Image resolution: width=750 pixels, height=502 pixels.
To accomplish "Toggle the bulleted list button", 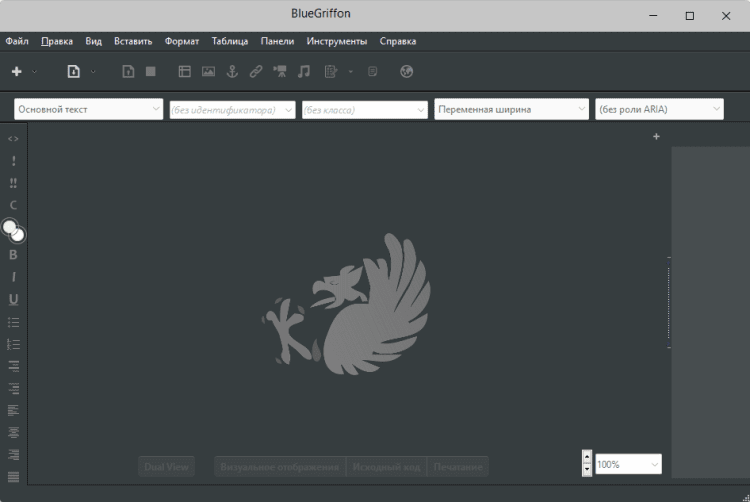I will pyautogui.click(x=13, y=322).
